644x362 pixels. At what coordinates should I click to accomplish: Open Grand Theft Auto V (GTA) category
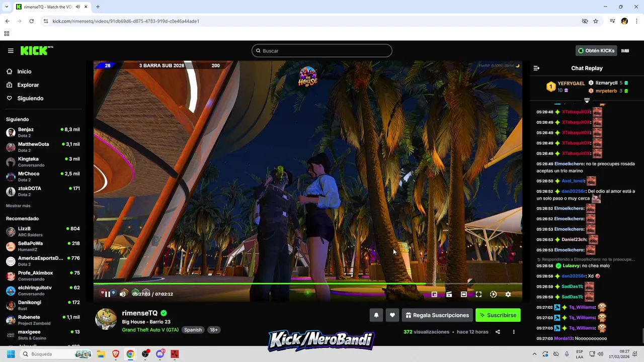coord(150,330)
